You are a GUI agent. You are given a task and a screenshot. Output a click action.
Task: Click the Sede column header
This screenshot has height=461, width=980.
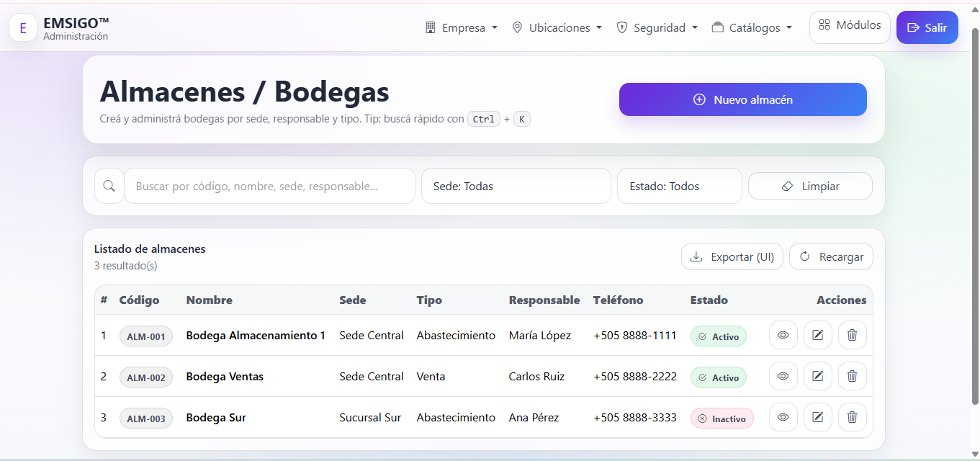[353, 300]
